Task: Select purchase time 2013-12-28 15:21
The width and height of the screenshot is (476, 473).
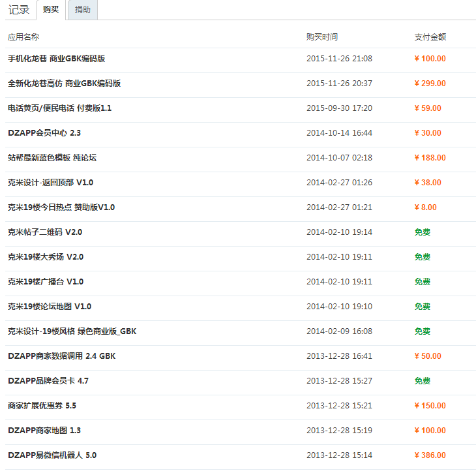Action: pos(339,406)
